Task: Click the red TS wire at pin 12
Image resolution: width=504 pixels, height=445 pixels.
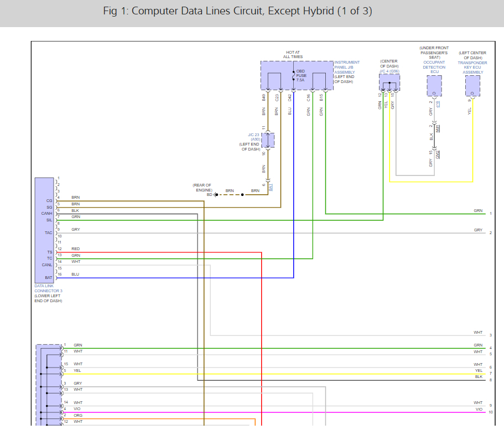Action: (x=166, y=252)
